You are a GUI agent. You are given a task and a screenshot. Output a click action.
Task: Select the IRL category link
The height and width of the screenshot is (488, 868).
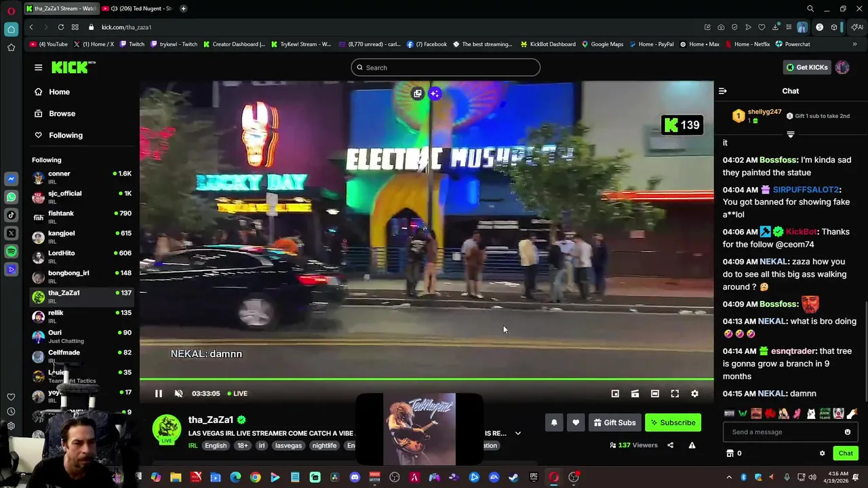pyautogui.click(x=193, y=446)
